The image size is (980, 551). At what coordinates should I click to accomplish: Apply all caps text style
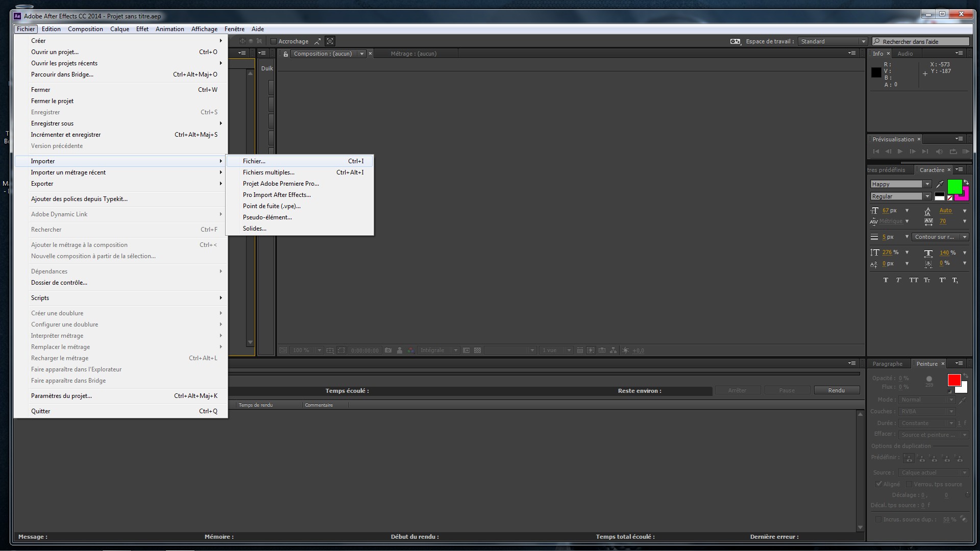tap(913, 280)
